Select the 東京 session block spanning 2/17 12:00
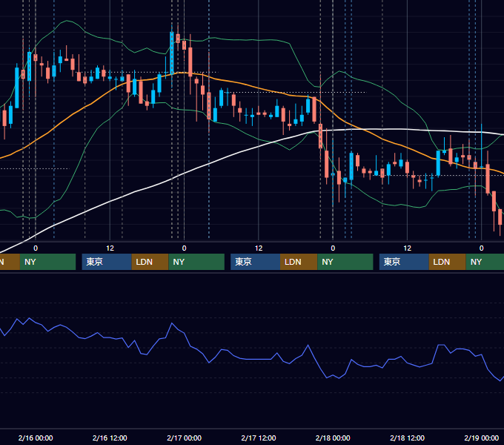 pos(255,262)
